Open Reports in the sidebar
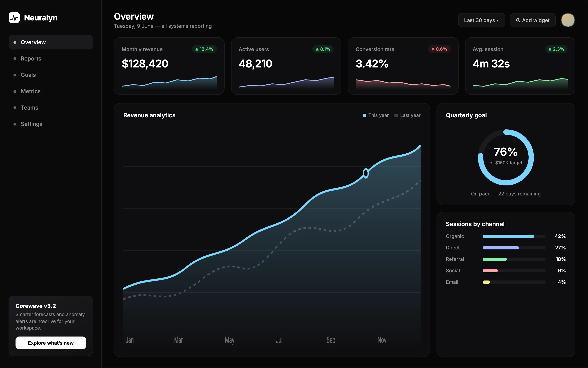The width and height of the screenshot is (588, 368). point(51,58)
